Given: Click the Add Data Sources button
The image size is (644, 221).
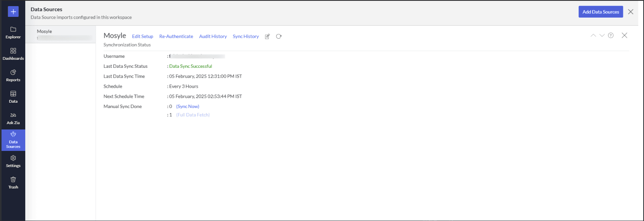Looking at the screenshot, I should tap(600, 12).
